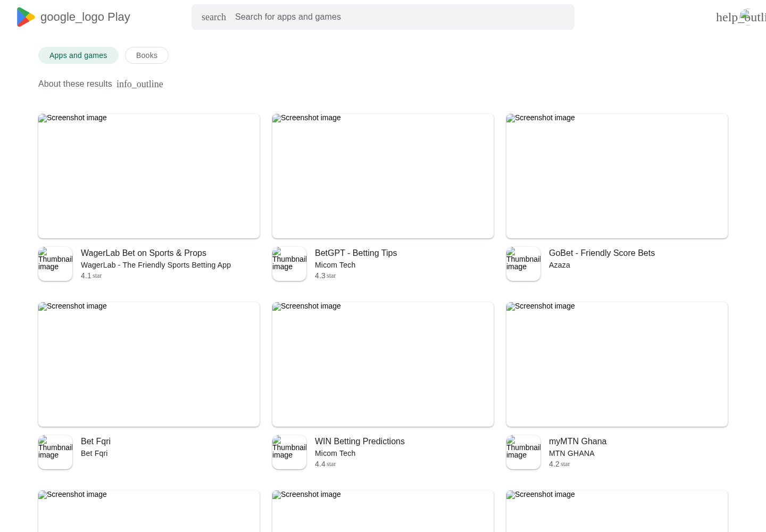Click the 4.2 star rating of myMTN Ghana

click(560, 464)
